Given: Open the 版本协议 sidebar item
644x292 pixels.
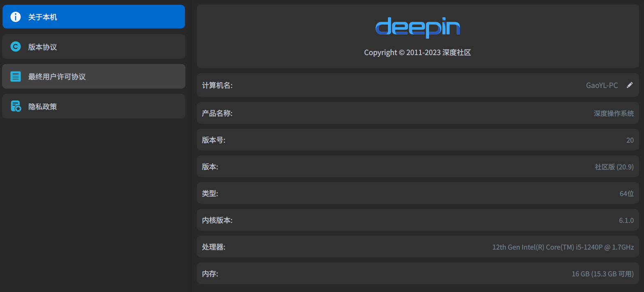Looking at the screenshot, I should [x=94, y=46].
